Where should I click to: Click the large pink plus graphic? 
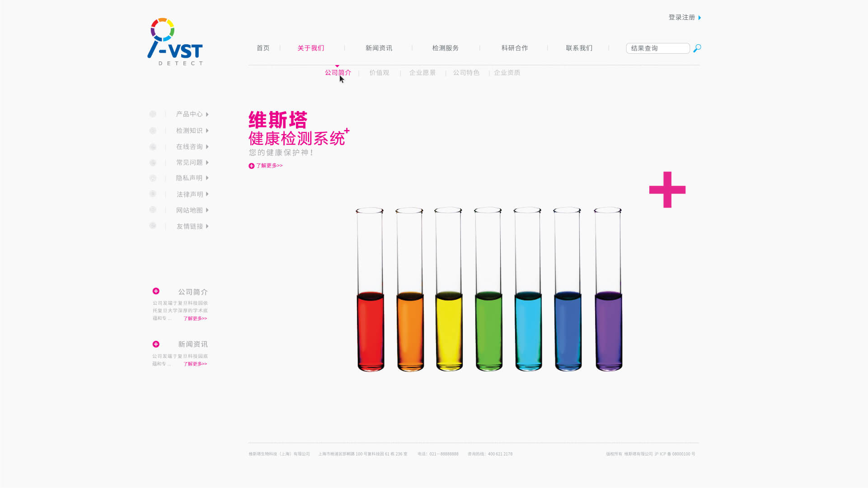coord(667,190)
